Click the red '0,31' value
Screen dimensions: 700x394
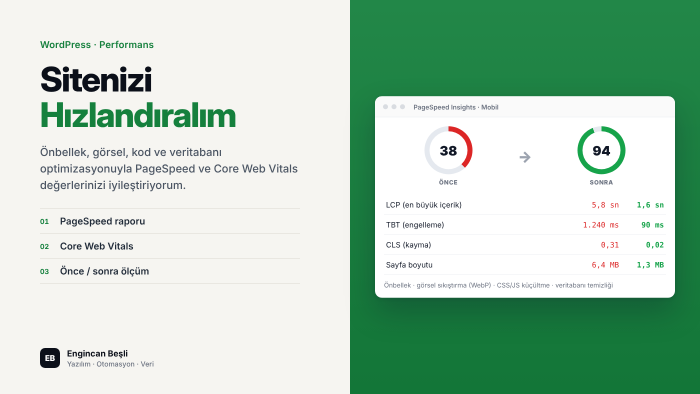(610, 245)
